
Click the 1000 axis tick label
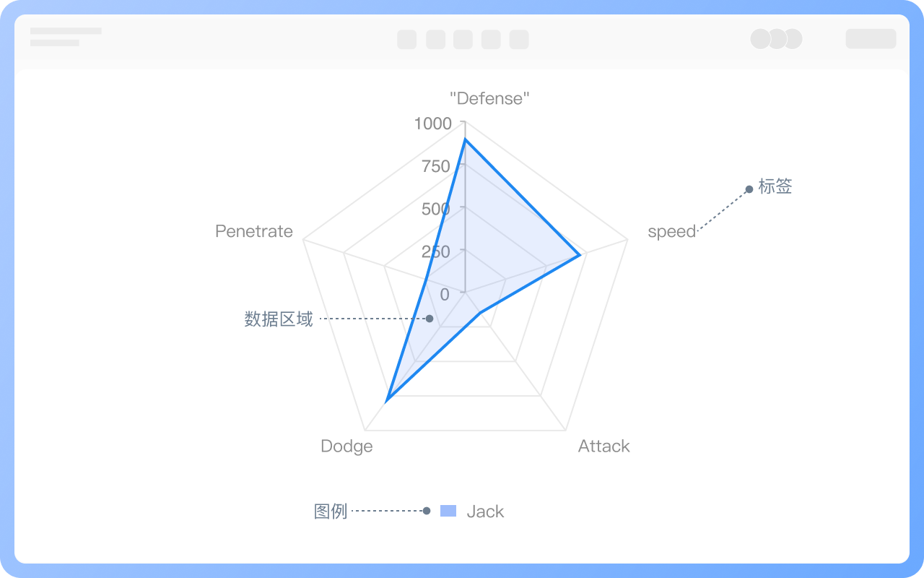pyautogui.click(x=432, y=124)
